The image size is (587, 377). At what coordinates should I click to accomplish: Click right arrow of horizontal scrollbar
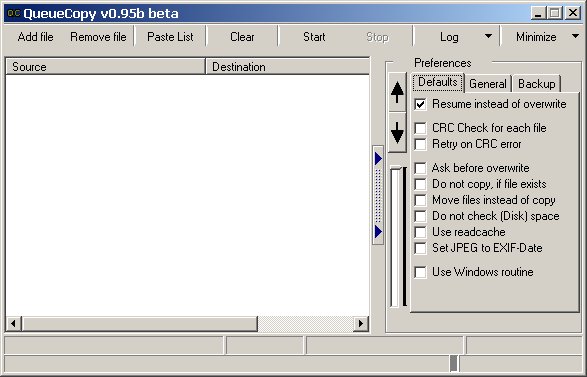pyautogui.click(x=361, y=323)
